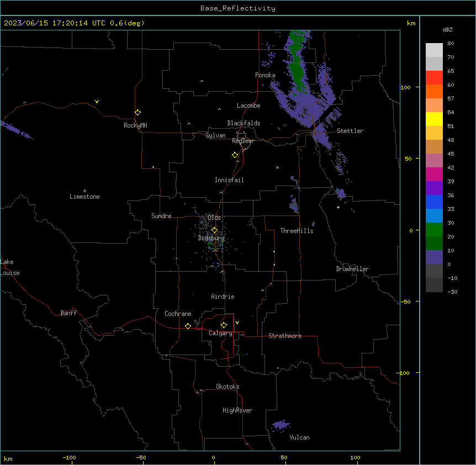476x465 pixels.
Task: Click the yellow diamond radar marker near Olds
Action: coord(214,230)
